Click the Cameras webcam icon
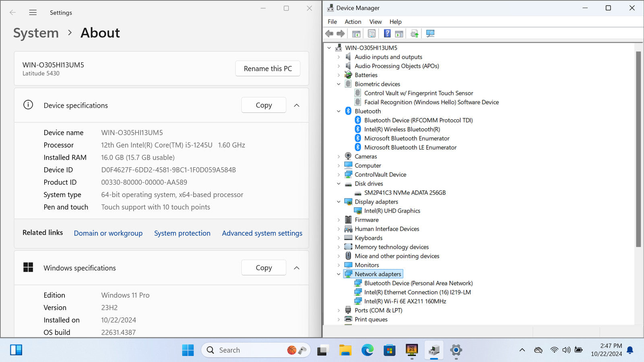Viewport: 644px width, 362px height. 348,156
